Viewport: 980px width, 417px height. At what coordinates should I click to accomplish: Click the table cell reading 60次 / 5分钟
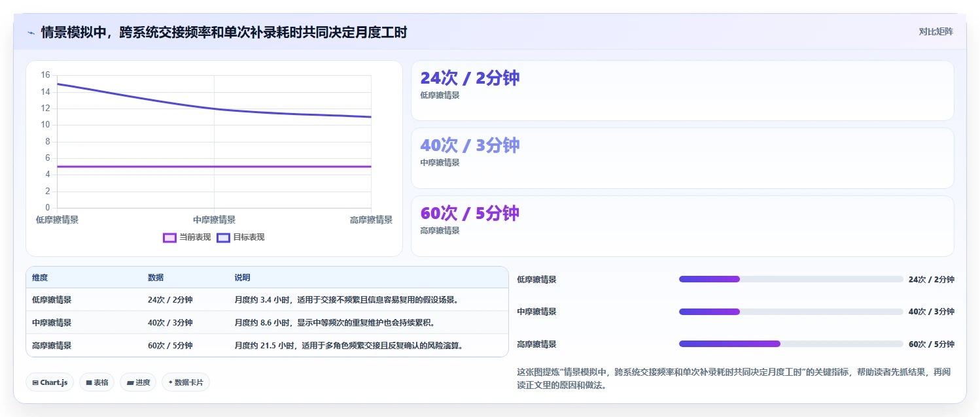point(170,345)
